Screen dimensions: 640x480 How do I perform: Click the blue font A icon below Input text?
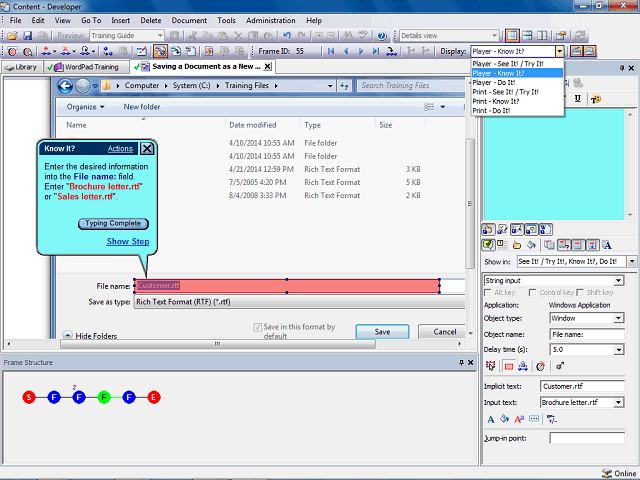pos(491,419)
